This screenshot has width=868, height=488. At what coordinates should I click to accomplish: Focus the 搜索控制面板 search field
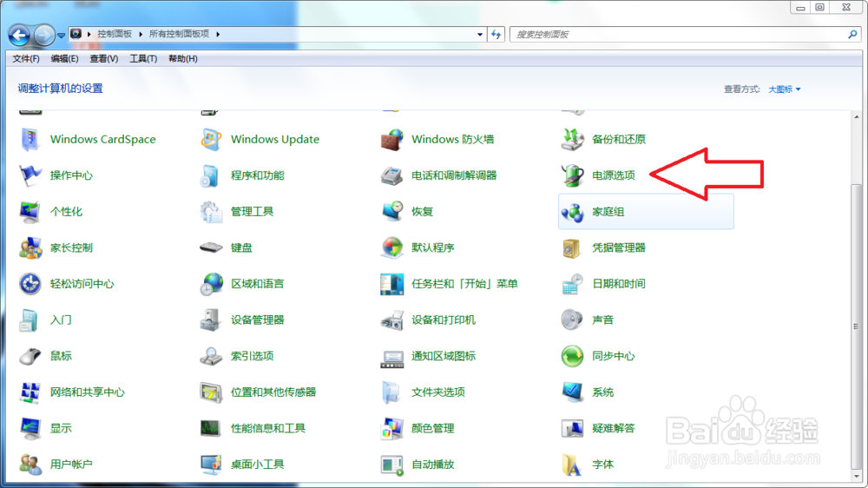[679, 35]
